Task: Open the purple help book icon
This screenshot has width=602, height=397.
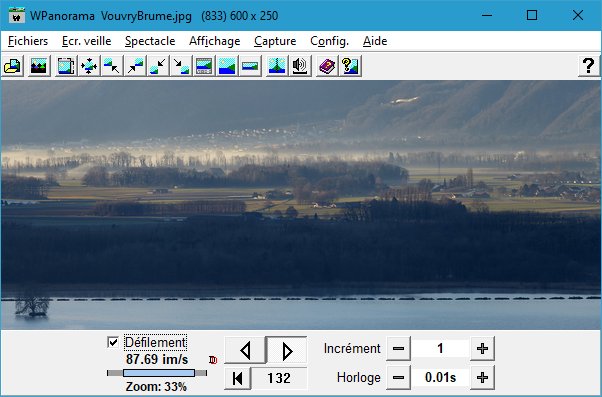Action: pos(327,66)
